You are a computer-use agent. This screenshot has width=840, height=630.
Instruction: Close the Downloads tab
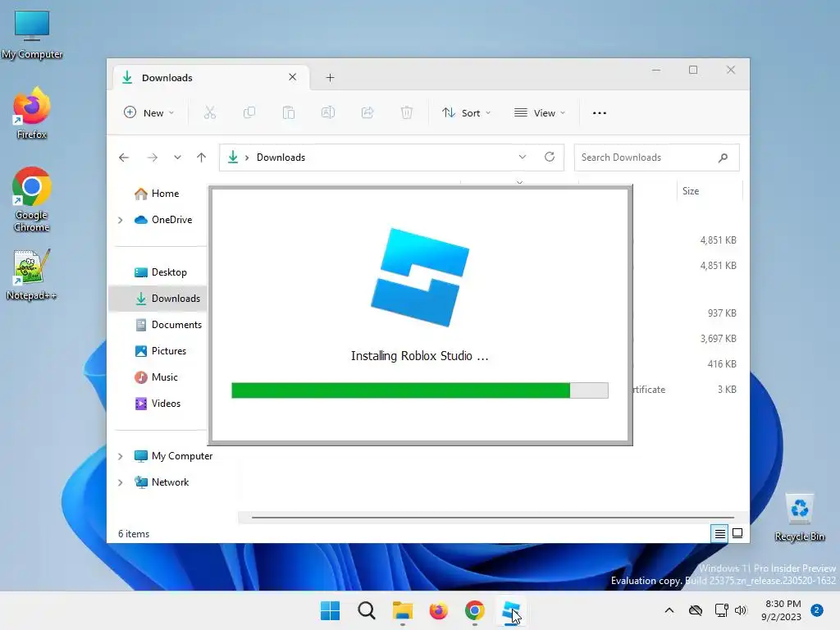pos(293,77)
